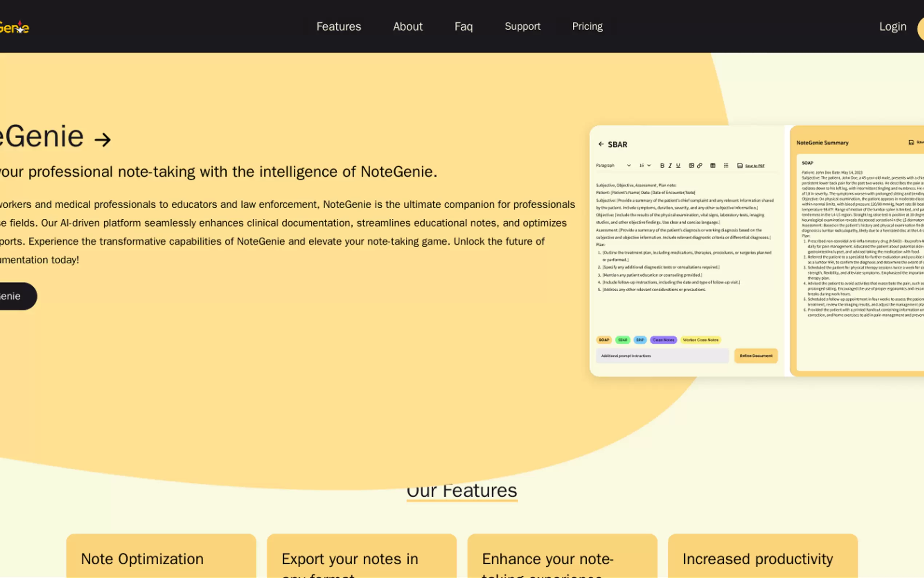Apply italic formatting in the note toolbar
Image resolution: width=924 pixels, height=578 pixels.
point(670,166)
